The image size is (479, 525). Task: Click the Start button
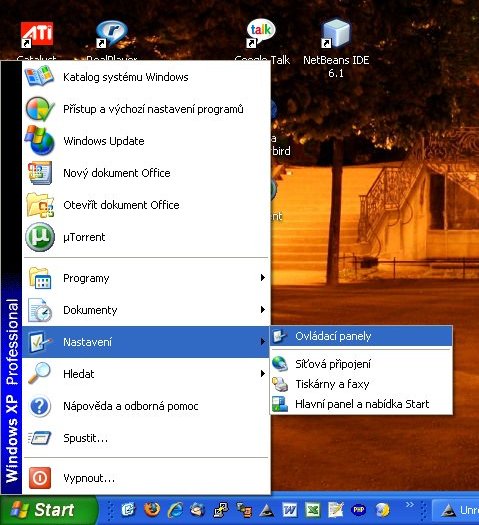coord(49,510)
